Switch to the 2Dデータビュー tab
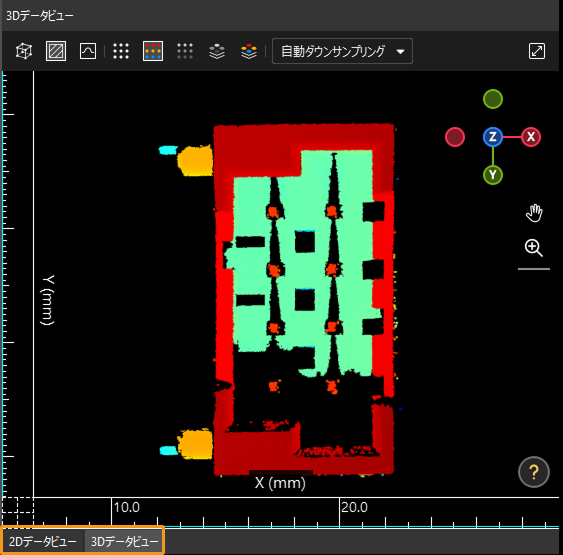Viewport: 563px width, 555px height. (x=43, y=541)
